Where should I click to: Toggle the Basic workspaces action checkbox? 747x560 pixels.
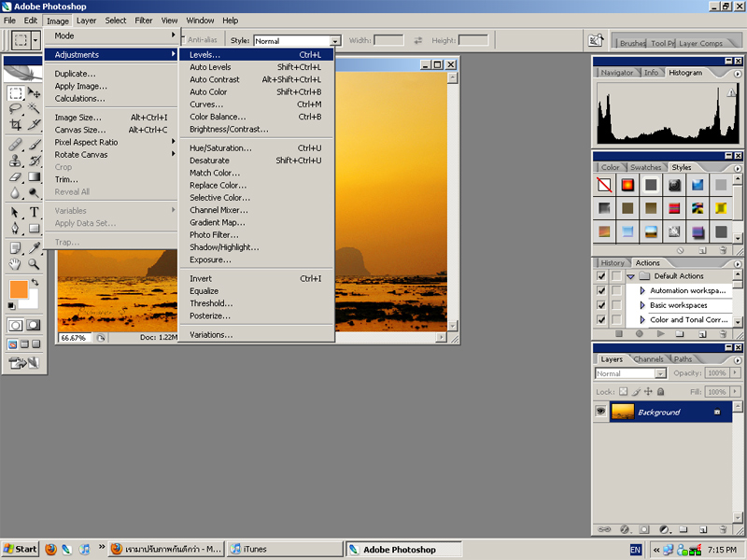point(601,305)
